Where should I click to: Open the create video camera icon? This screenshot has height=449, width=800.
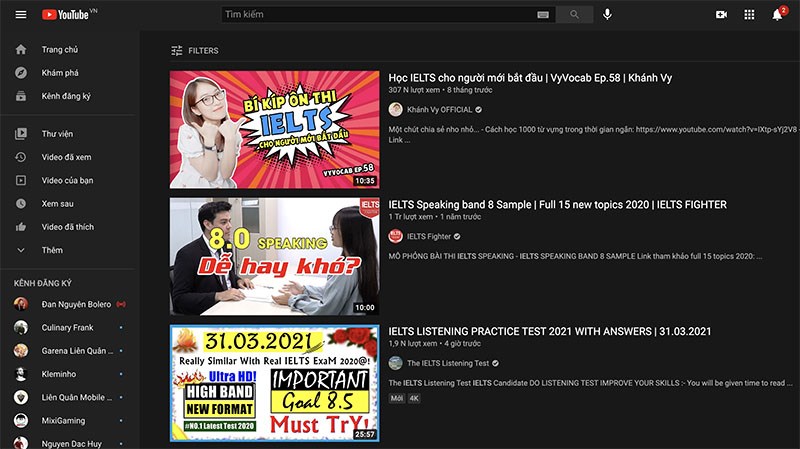(721, 15)
